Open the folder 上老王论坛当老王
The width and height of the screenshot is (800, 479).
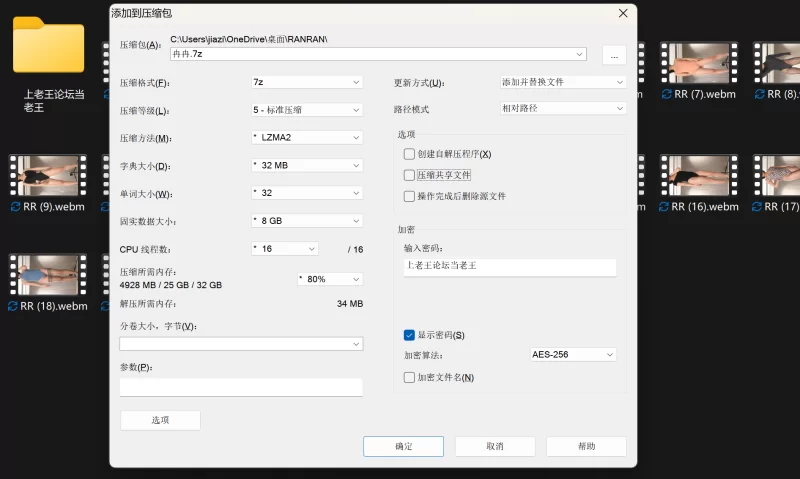49,45
